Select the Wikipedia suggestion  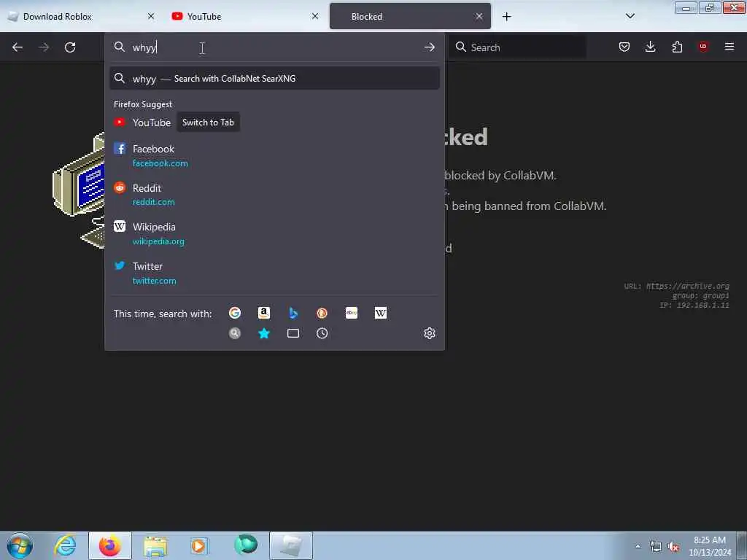274,233
